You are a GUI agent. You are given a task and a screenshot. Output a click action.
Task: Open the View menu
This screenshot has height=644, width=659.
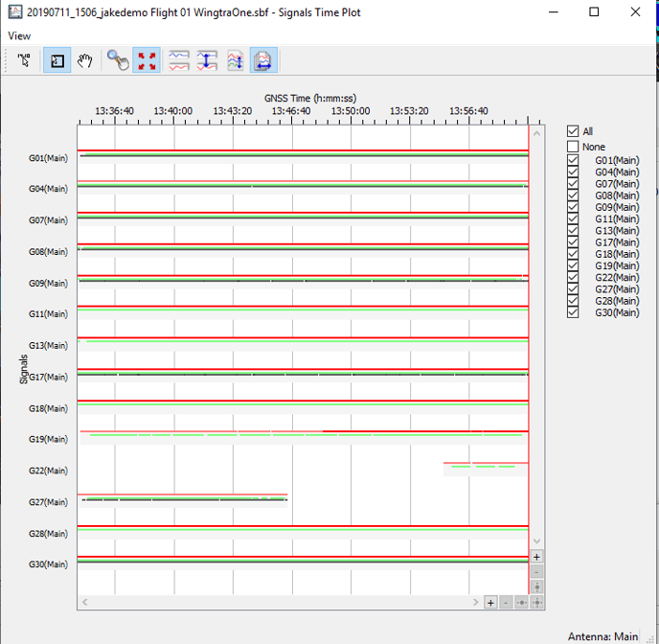point(19,35)
